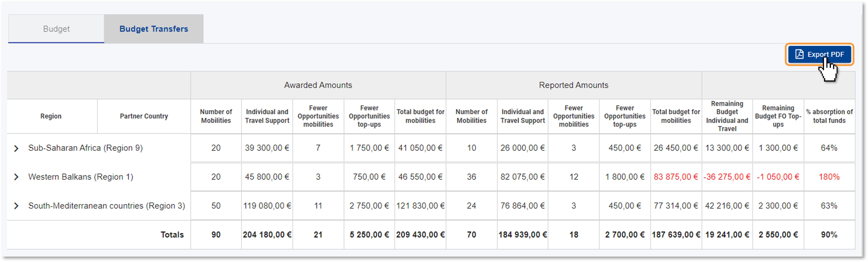Click the red 180% absorption cell
The height and width of the screenshot is (262, 868).
829,177
